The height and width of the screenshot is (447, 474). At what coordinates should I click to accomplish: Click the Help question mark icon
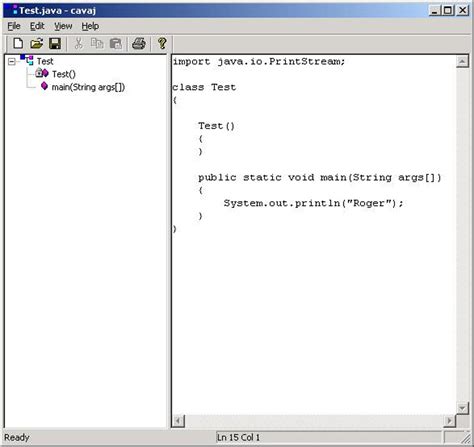click(x=162, y=43)
